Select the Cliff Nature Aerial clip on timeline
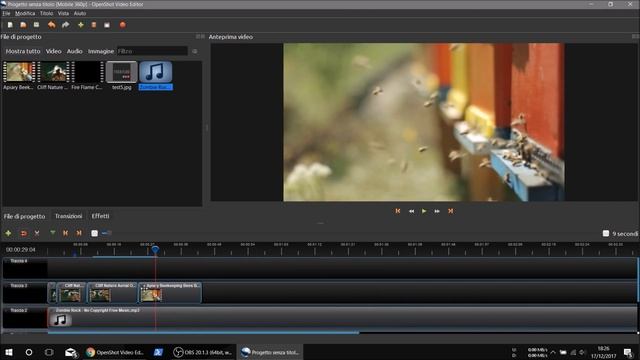 [x=112, y=293]
